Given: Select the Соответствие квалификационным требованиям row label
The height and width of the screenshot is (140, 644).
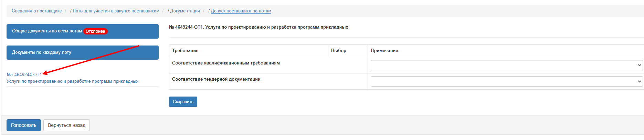Looking at the screenshot, I should click(226, 63).
